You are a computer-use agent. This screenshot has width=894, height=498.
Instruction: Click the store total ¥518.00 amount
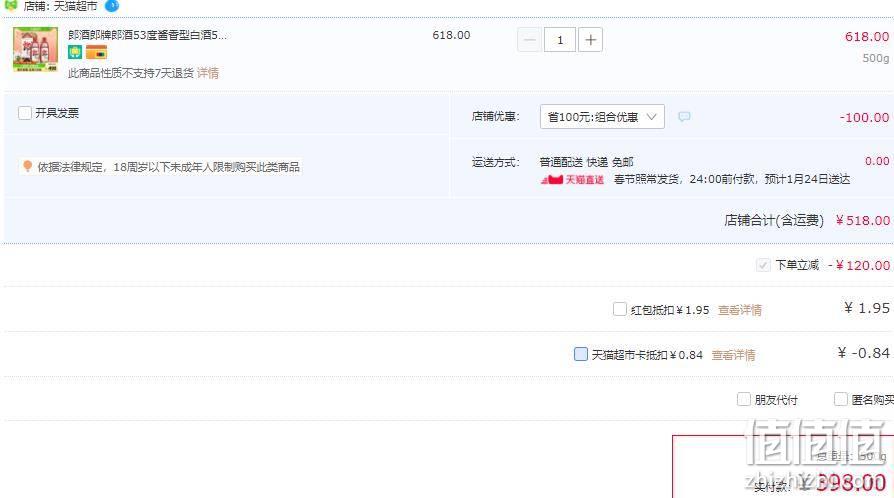(x=863, y=220)
